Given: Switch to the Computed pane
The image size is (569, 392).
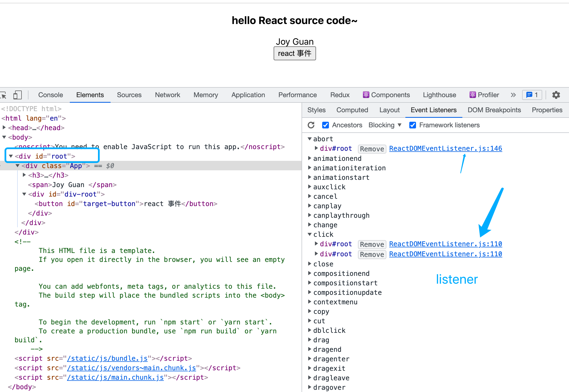Looking at the screenshot, I should click(x=352, y=110).
